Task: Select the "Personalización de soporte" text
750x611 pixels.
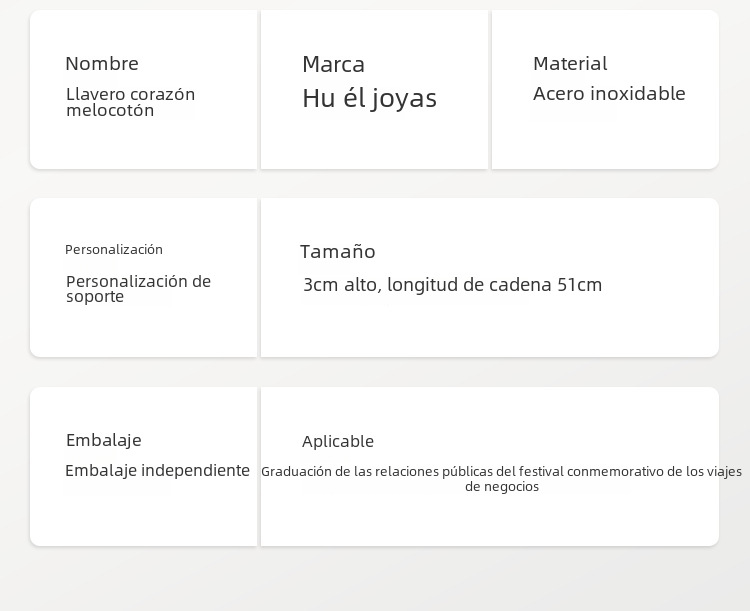Action: pos(138,289)
